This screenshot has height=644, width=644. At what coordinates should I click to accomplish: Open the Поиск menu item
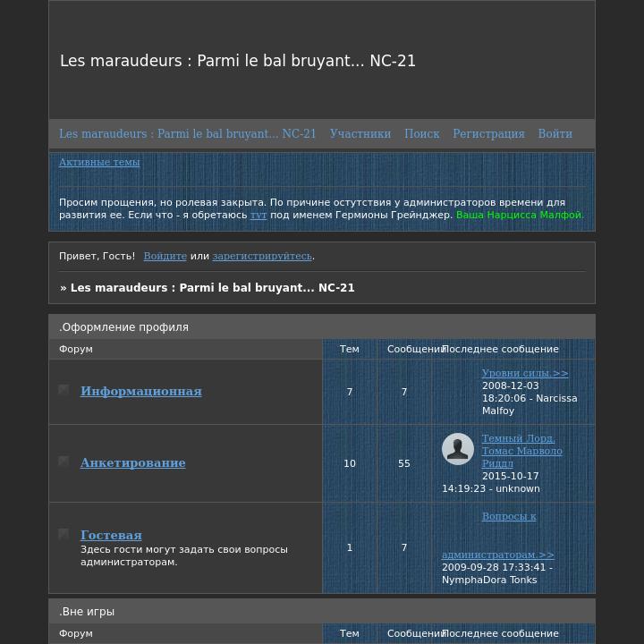point(421,133)
